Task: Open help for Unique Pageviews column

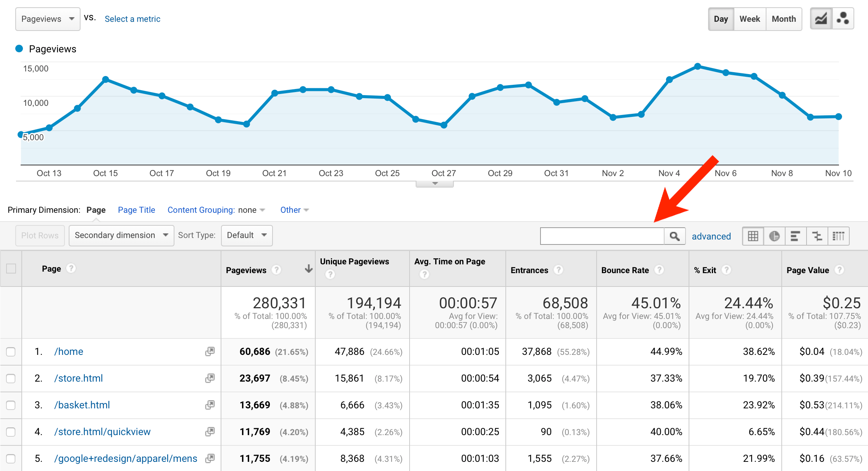Action: [330, 274]
